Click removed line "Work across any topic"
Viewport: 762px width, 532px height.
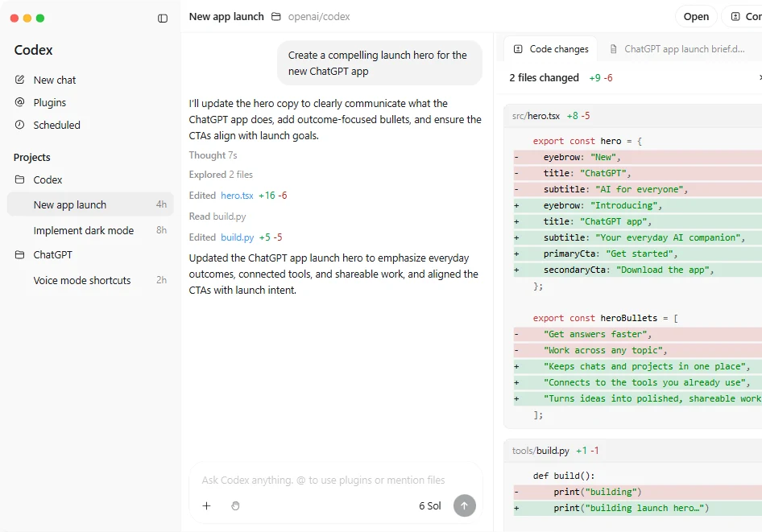(x=638, y=350)
